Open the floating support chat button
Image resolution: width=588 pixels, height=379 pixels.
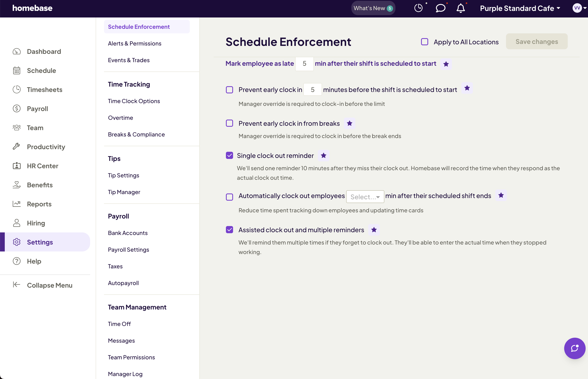575,348
